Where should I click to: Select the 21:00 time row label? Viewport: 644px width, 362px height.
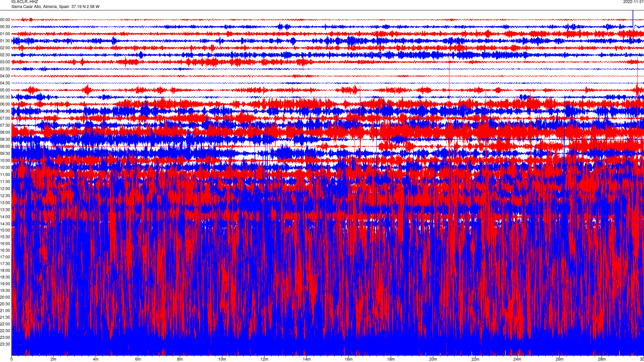click(5, 311)
